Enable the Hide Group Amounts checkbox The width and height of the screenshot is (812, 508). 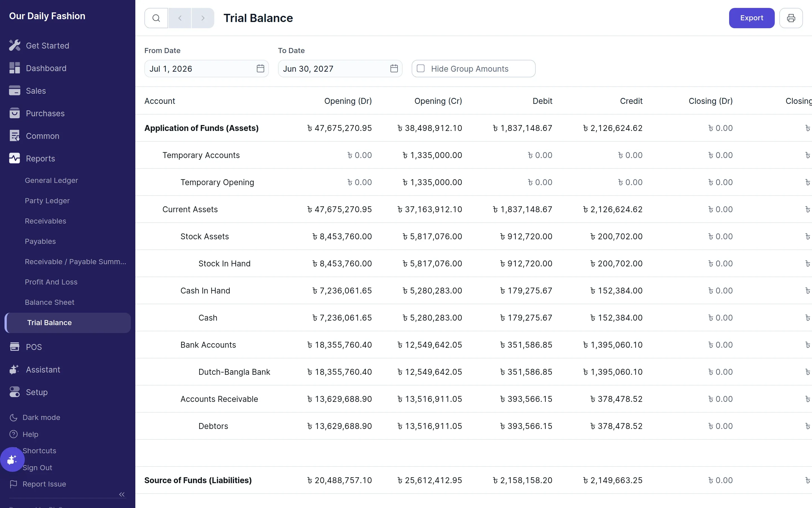click(420, 69)
